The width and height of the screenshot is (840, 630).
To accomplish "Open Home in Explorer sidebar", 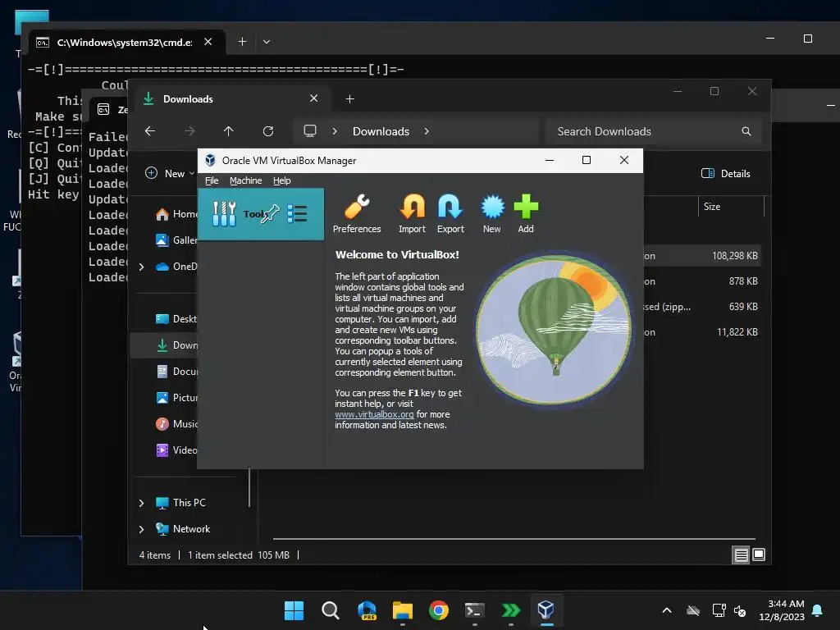I will (x=177, y=214).
